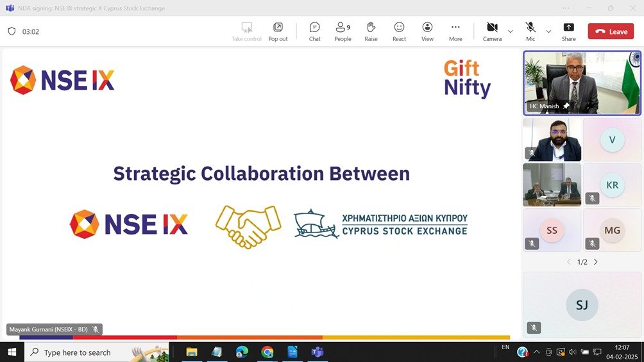Turn on the Camera

point(492,31)
